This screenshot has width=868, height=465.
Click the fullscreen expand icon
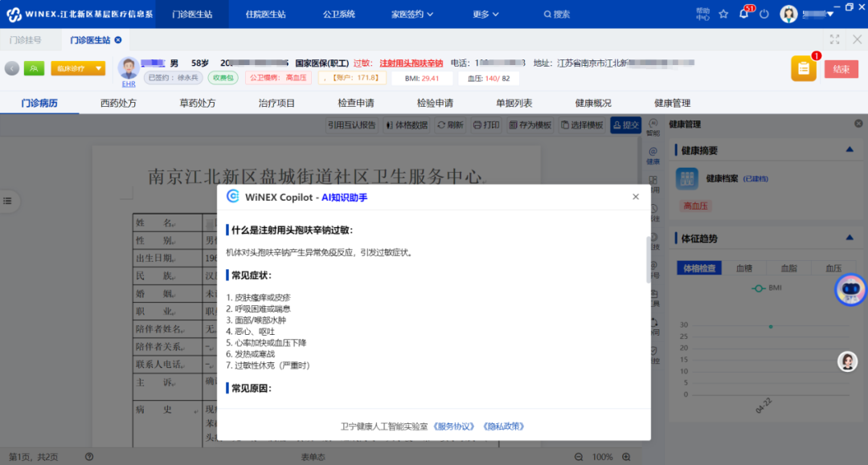coord(834,39)
